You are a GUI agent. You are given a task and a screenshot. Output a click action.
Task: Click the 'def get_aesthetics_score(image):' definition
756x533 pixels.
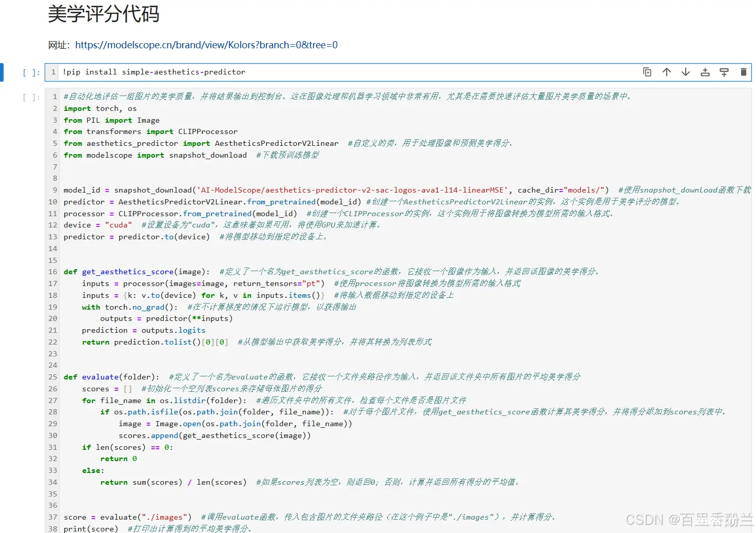tap(137, 272)
